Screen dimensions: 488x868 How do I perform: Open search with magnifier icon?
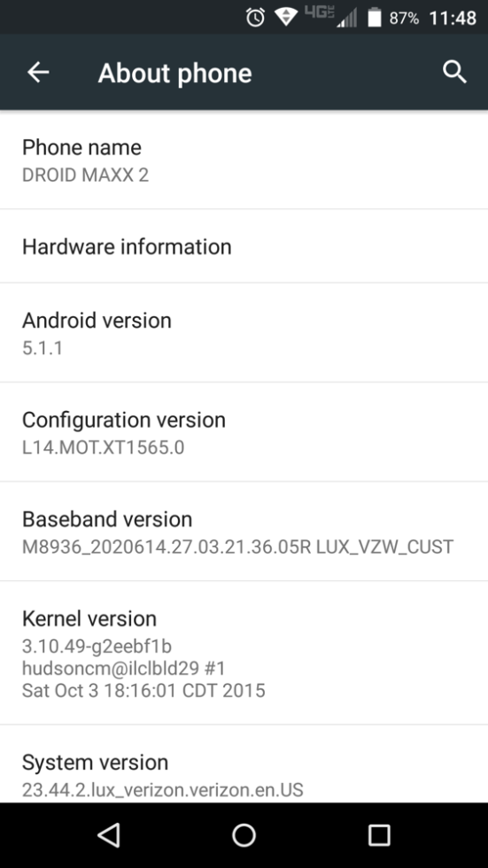[x=455, y=72]
